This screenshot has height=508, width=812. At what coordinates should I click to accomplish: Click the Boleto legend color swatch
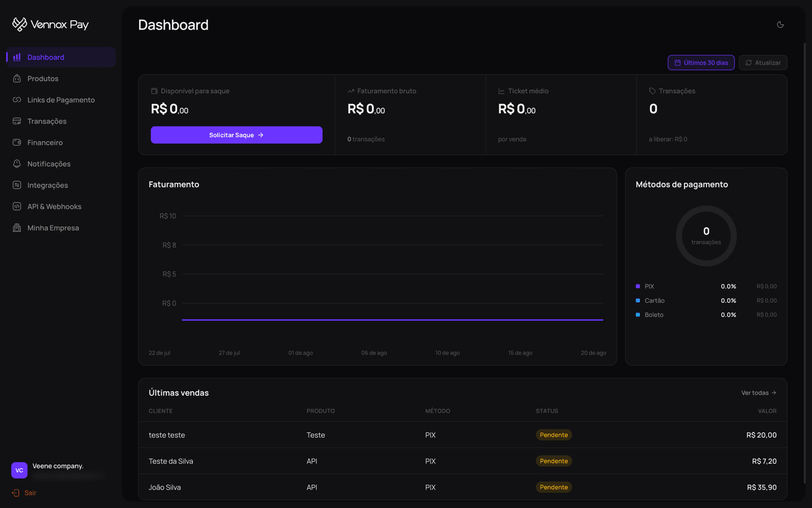638,314
